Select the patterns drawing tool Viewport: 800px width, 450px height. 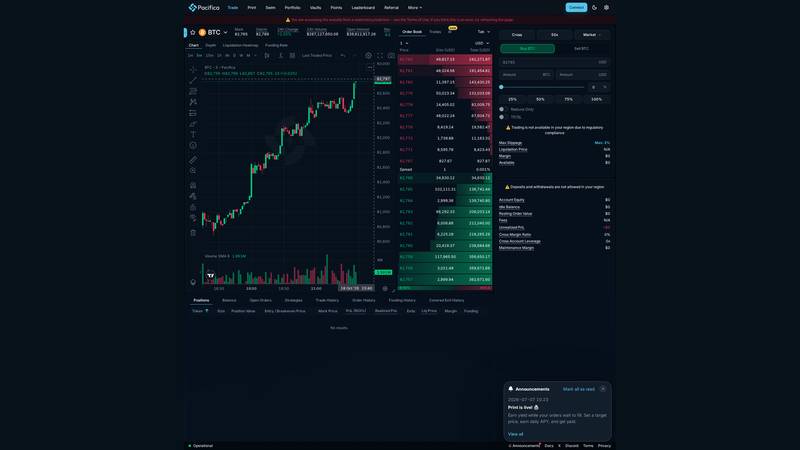(193, 102)
